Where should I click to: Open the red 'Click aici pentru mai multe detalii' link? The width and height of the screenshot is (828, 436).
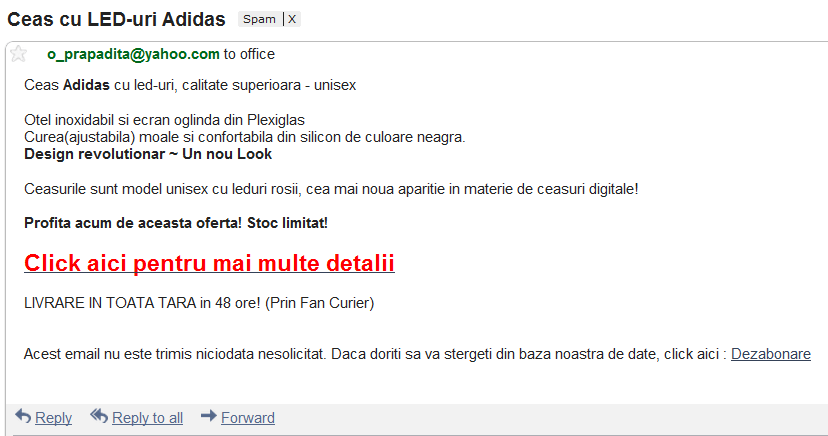click(209, 264)
